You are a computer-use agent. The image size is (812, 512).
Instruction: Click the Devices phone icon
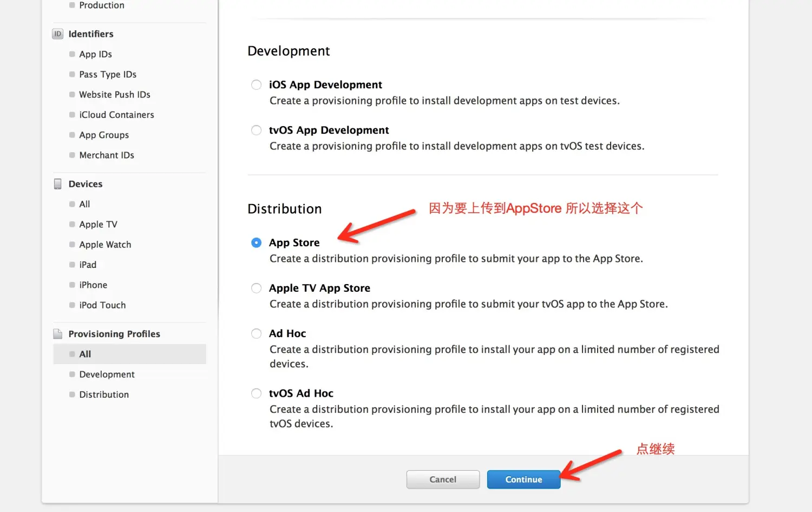coord(57,184)
